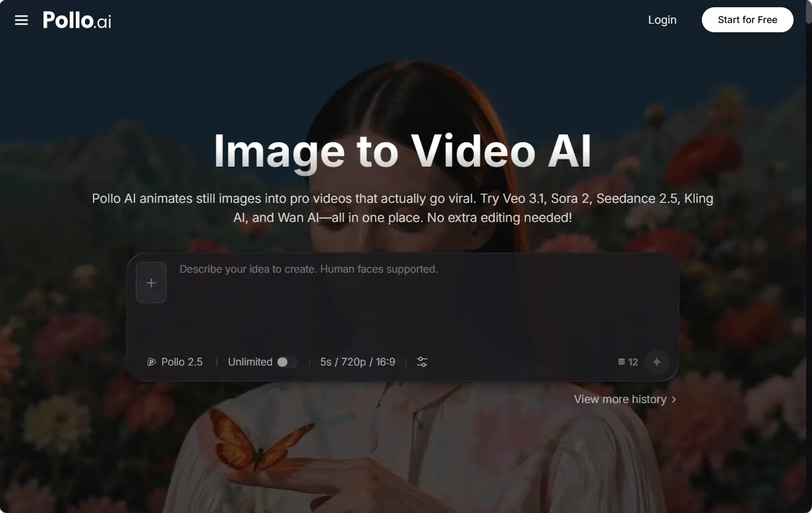Open the 5s / 720p / 16:9 settings
The width and height of the screenshot is (812, 513).
pos(358,362)
